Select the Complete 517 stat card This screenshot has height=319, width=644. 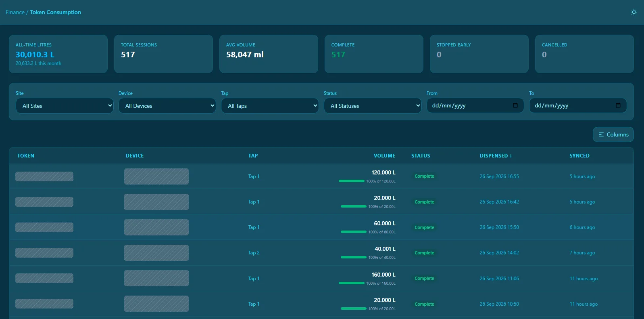(374, 54)
